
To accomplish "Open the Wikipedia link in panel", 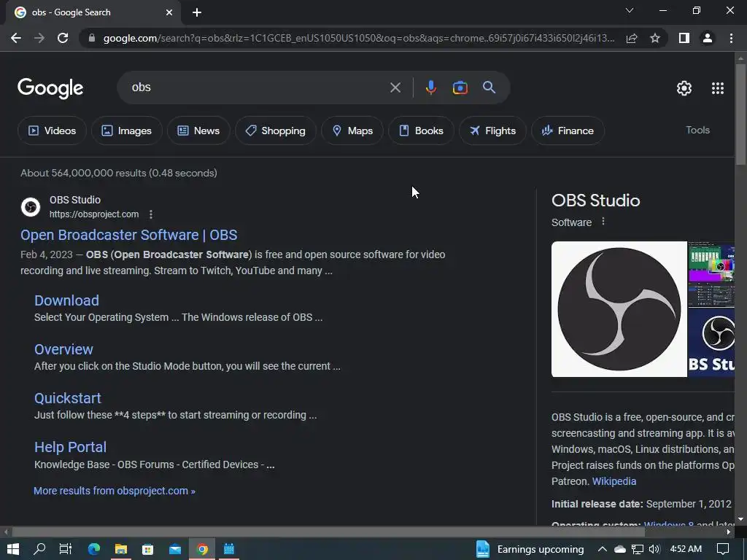I will pos(614,481).
